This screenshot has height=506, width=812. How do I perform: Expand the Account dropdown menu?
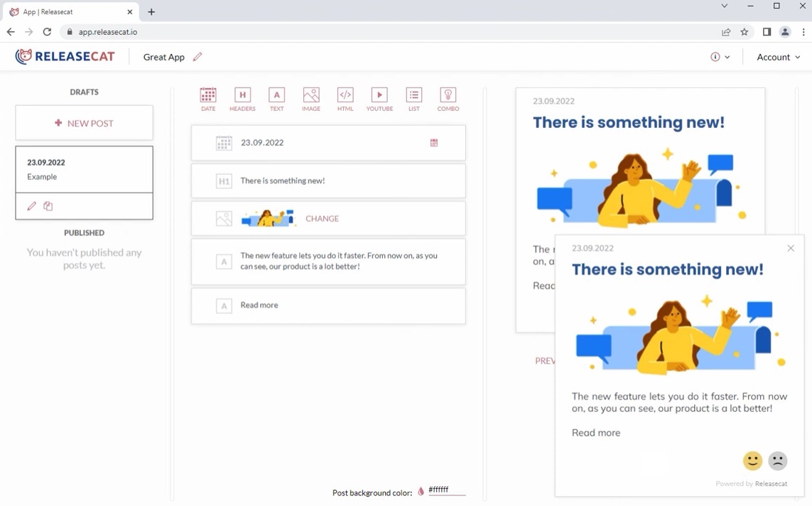click(x=778, y=57)
